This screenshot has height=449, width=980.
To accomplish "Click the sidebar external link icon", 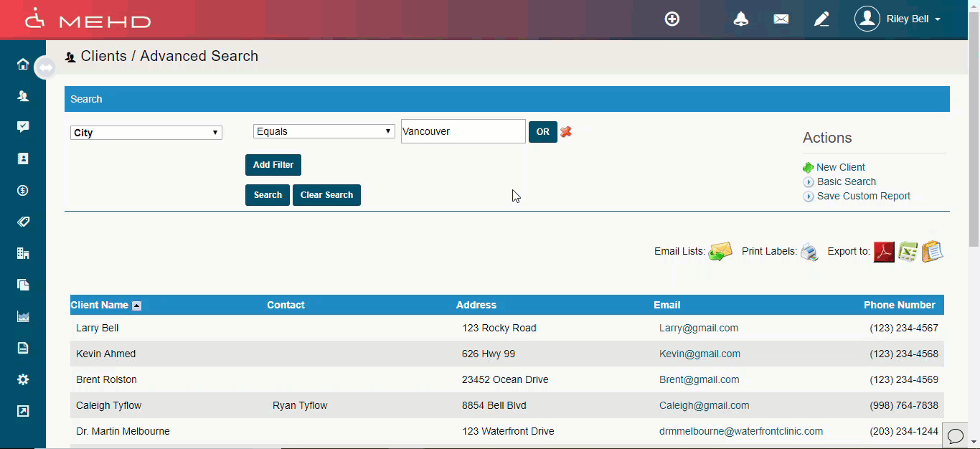I will [x=23, y=411].
